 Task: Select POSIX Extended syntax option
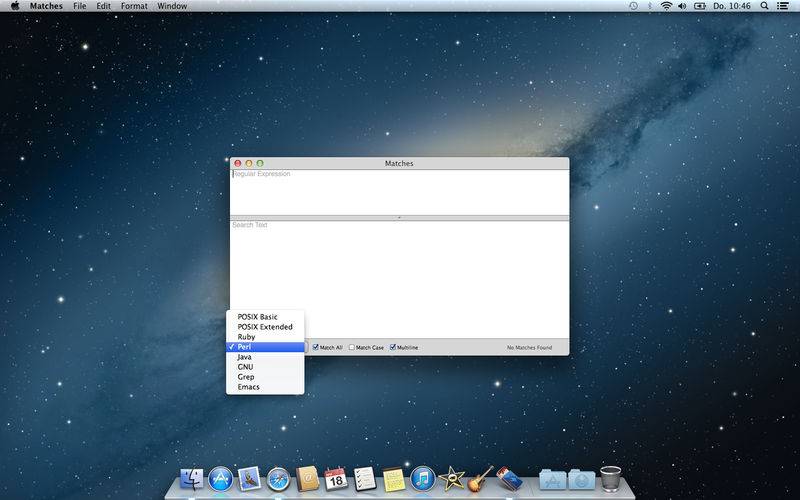point(265,327)
